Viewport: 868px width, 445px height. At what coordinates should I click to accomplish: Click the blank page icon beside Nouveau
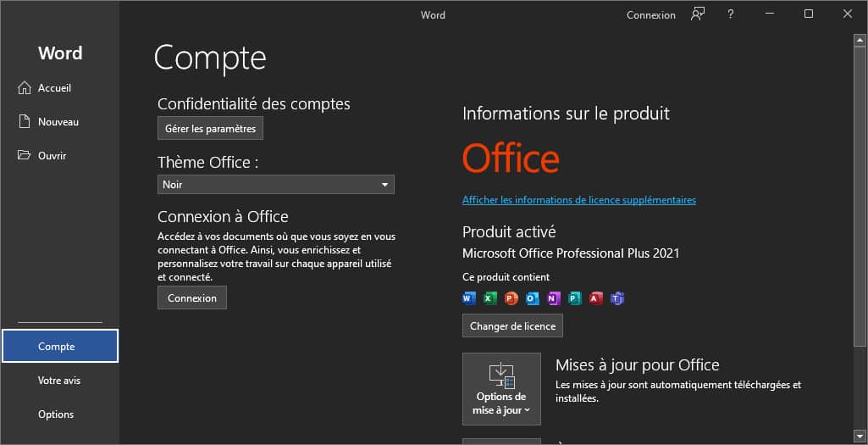pyautogui.click(x=25, y=121)
